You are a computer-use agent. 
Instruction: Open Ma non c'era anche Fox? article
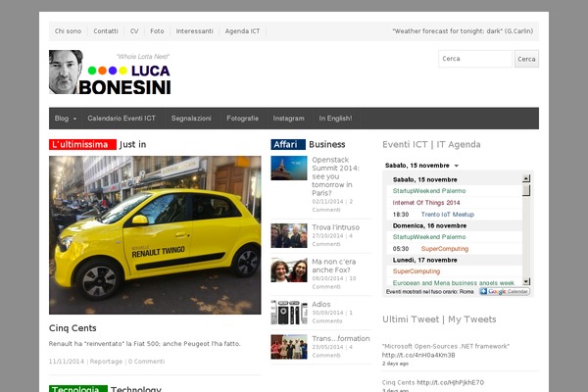pos(334,266)
